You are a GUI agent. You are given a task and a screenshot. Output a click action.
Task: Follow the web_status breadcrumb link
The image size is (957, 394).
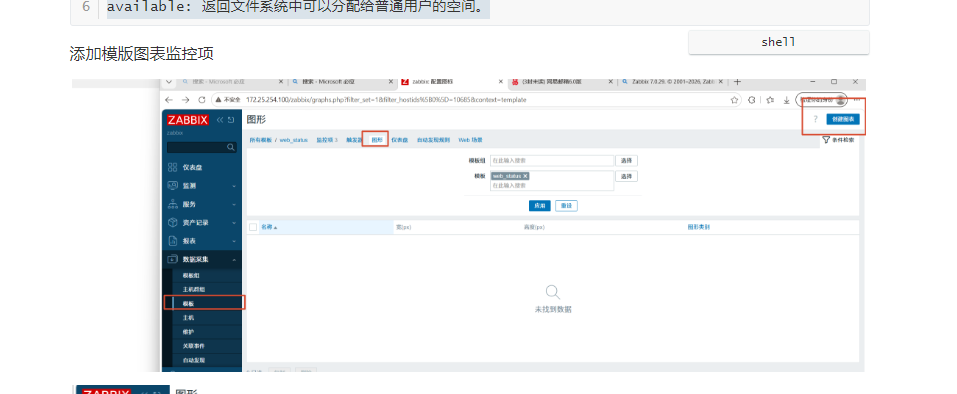point(294,140)
